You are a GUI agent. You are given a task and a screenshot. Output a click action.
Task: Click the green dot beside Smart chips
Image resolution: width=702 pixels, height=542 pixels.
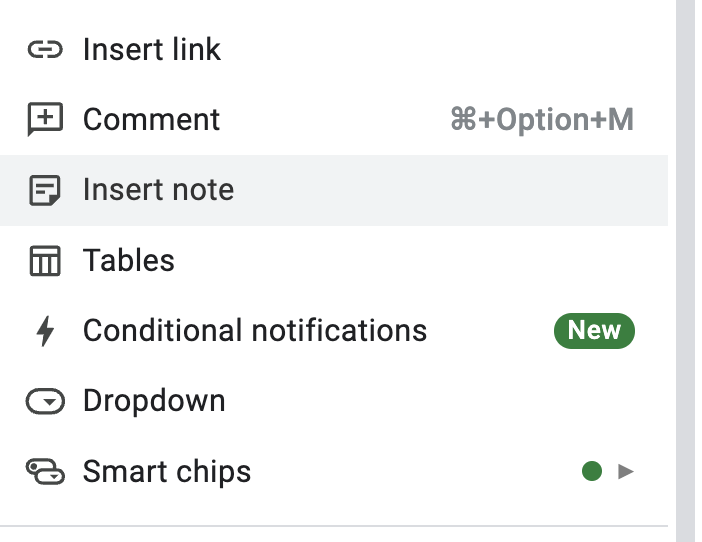coord(592,471)
